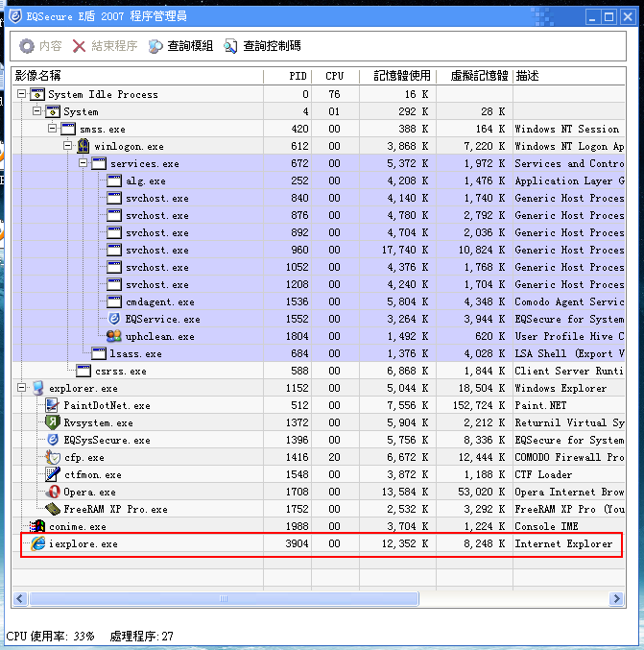Select the lsass.exe window icon
This screenshot has height=650, width=644.
pos(99,353)
